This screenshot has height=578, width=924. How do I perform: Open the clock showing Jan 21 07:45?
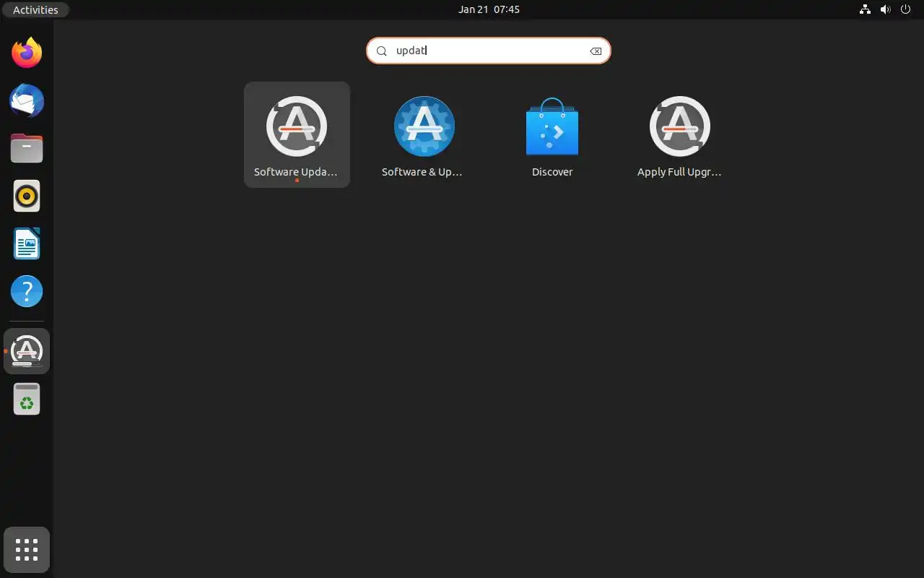point(489,9)
